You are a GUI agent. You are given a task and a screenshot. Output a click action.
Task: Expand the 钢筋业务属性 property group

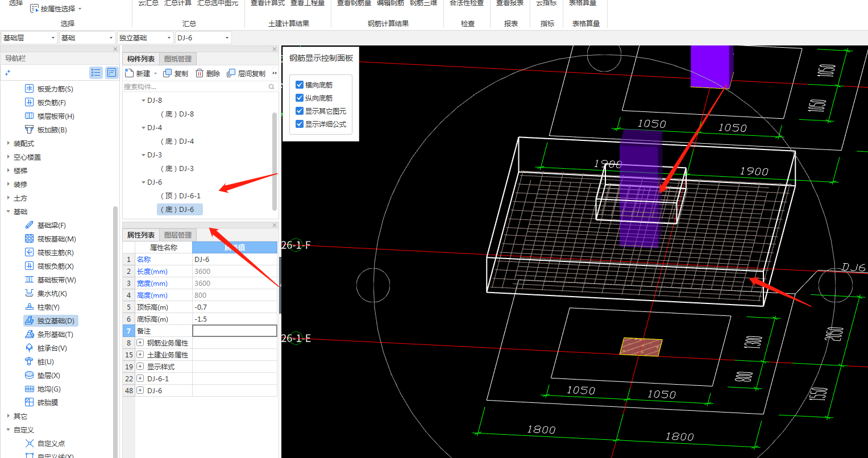(140, 343)
